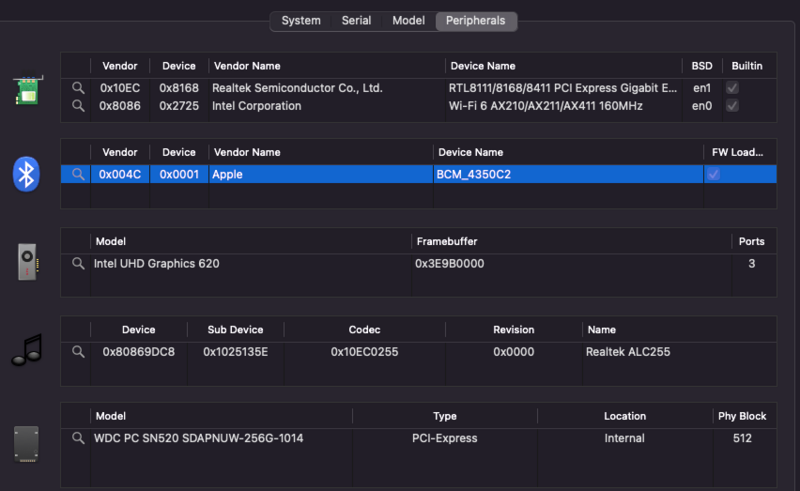Click the Phy Block column header

[x=741, y=416]
